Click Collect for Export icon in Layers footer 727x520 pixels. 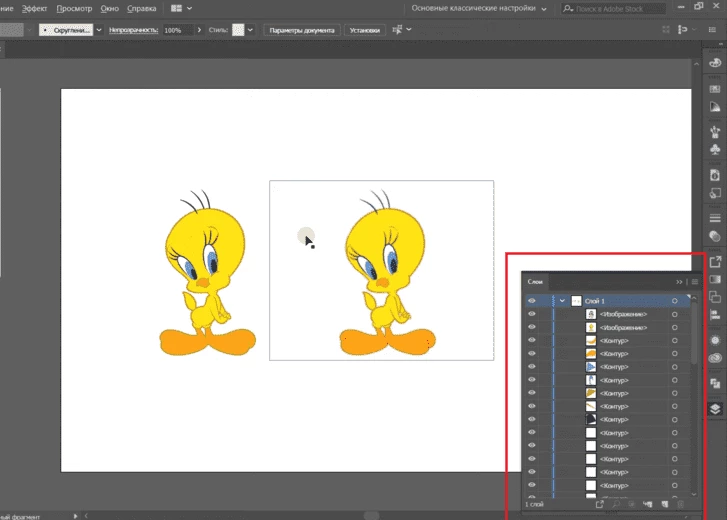point(599,504)
